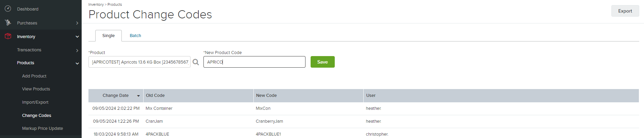644x138 pixels.
Task: Open Add Product page
Action: coord(34,76)
